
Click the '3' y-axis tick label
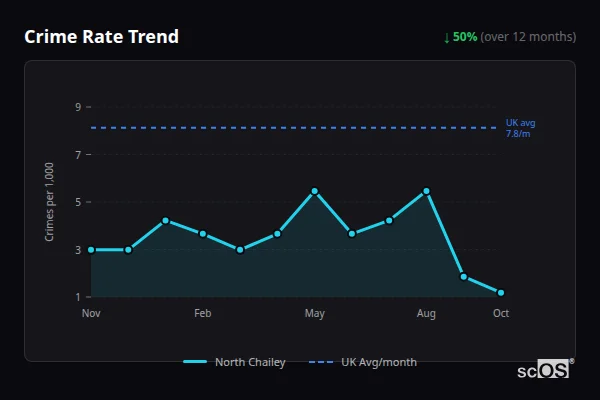pyautogui.click(x=78, y=250)
